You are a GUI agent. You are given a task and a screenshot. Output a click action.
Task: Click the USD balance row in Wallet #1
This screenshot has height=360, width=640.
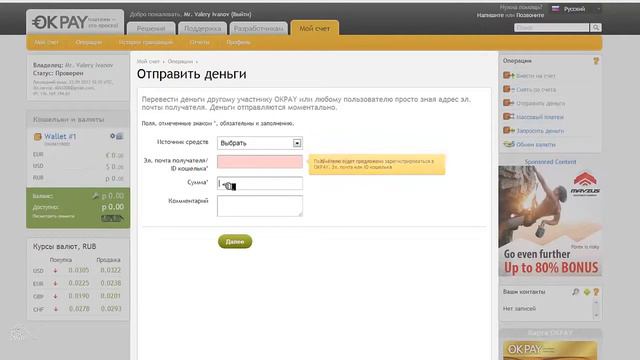tap(78, 166)
